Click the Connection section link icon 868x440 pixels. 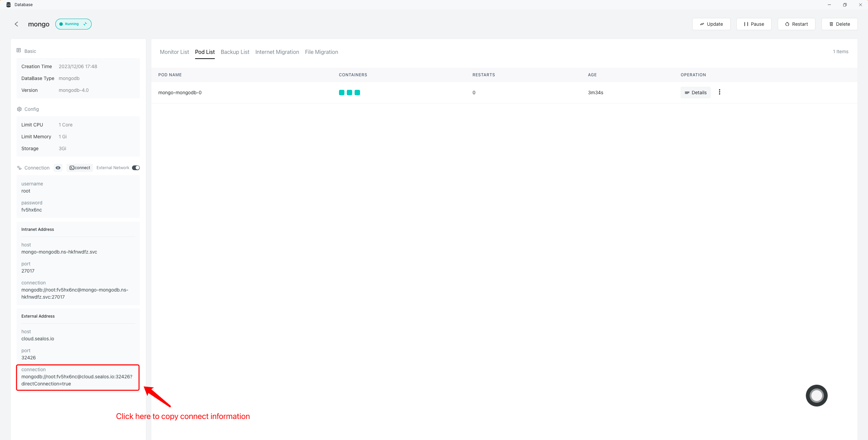(x=19, y=168)
